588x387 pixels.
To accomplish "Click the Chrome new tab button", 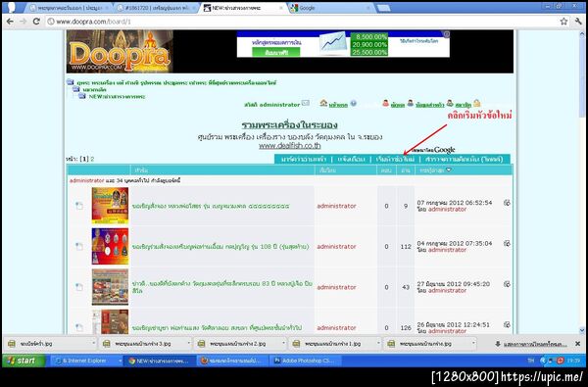I will 383,8.
